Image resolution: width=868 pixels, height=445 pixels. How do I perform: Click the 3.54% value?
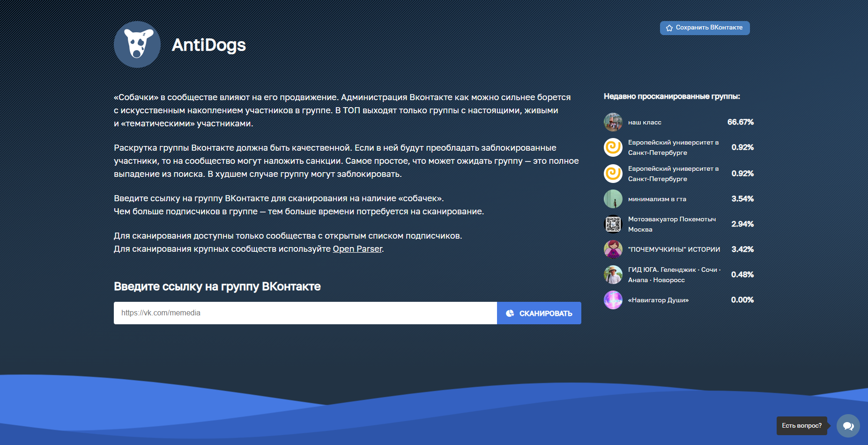(x=742, y=199)
